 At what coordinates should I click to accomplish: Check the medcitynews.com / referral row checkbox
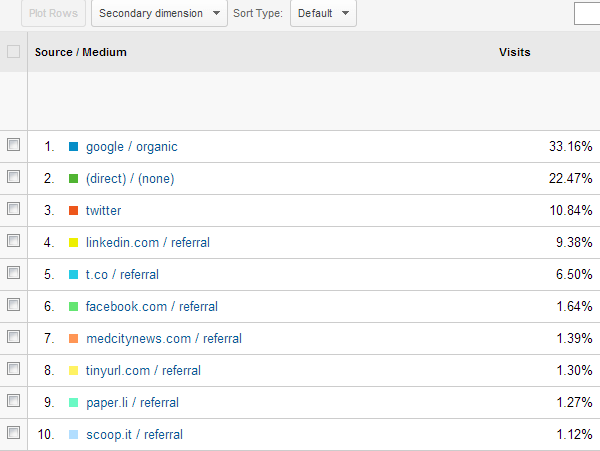point(13,337)
